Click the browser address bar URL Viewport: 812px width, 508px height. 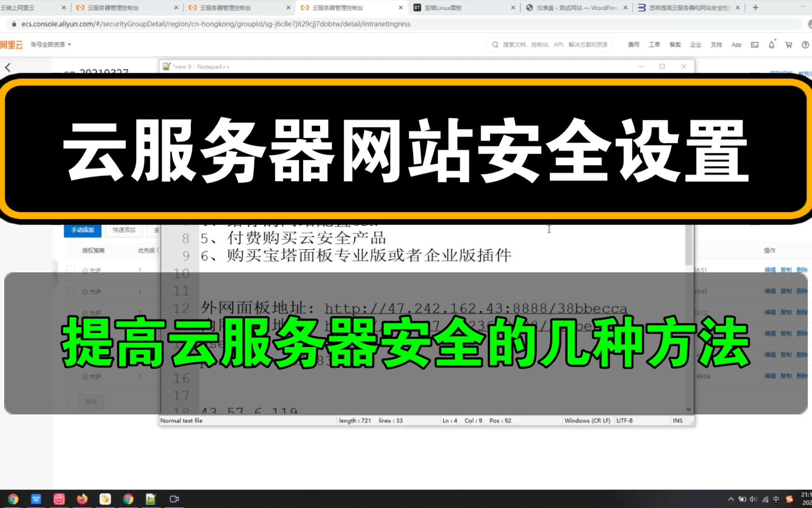pyautogui.click(x=216, y=24)
